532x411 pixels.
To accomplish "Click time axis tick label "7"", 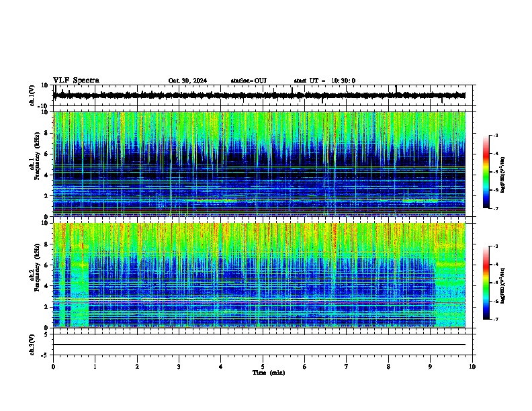I will [347, 367].
